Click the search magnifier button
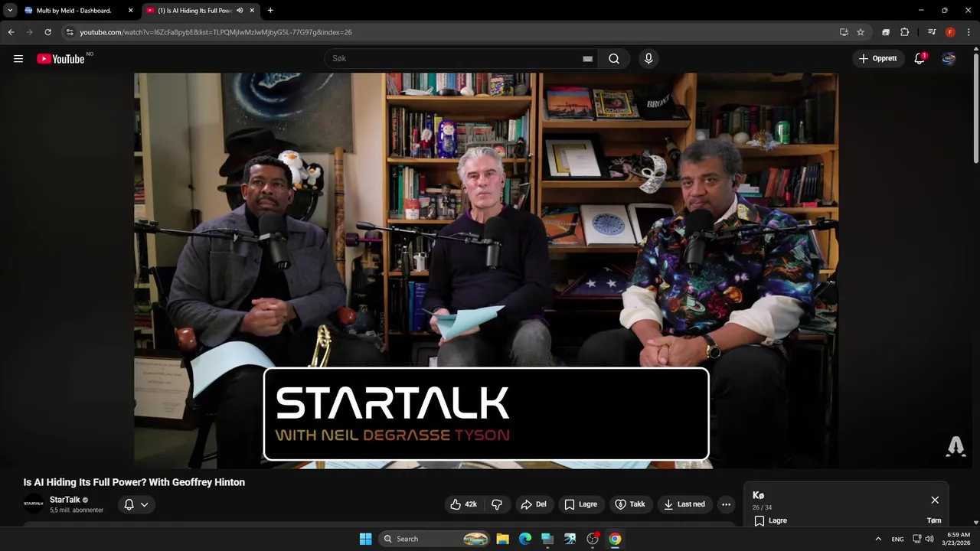This screenshot has height=551, width=980. (614, 58)
